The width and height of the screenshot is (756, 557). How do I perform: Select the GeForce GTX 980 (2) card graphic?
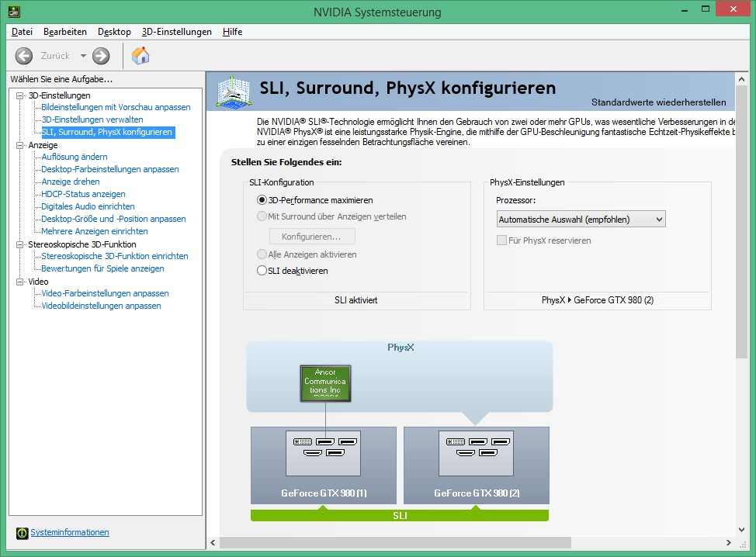click(x=477, y=465)
